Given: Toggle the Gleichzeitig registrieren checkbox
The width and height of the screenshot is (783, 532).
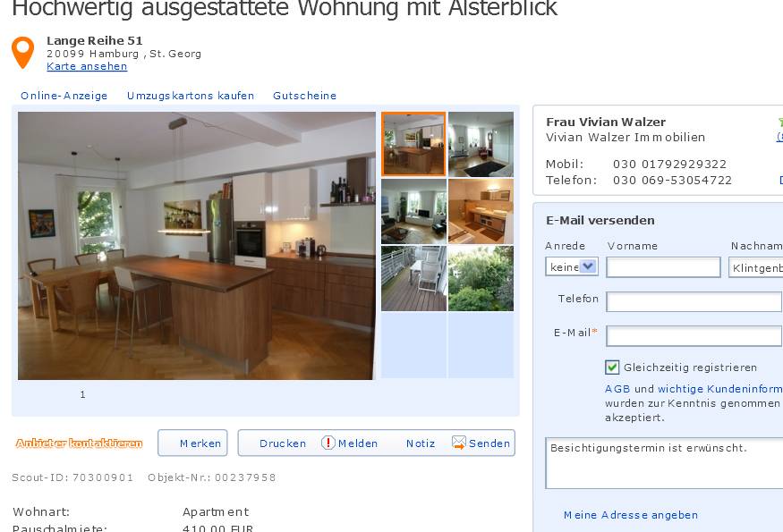Looking at the screenshot, I should pyautogui.click(x=612, y=367).
